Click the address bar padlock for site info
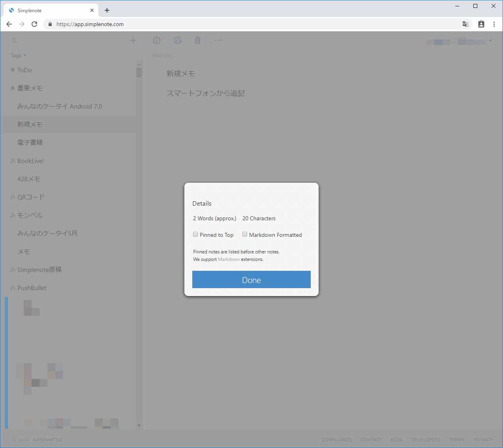 [50, 24]
